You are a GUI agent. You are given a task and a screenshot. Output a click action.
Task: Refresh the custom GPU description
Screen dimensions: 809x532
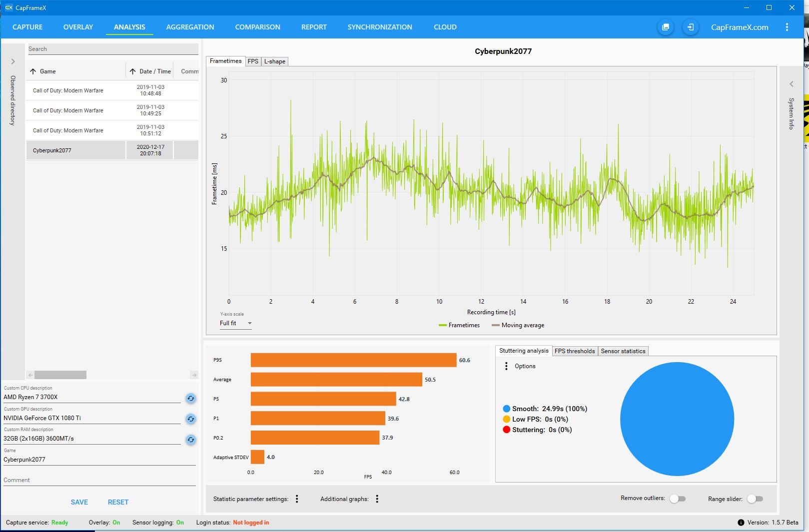tap(190, 419)
